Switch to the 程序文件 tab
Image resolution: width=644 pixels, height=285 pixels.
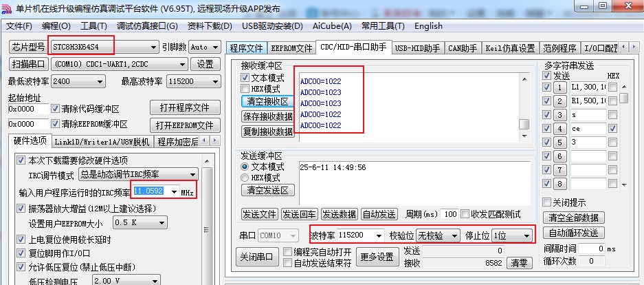(247, 48)
